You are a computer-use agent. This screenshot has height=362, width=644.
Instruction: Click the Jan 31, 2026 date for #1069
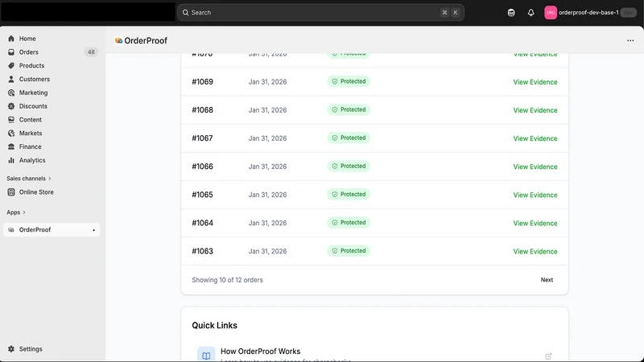[x=267, y=82]
